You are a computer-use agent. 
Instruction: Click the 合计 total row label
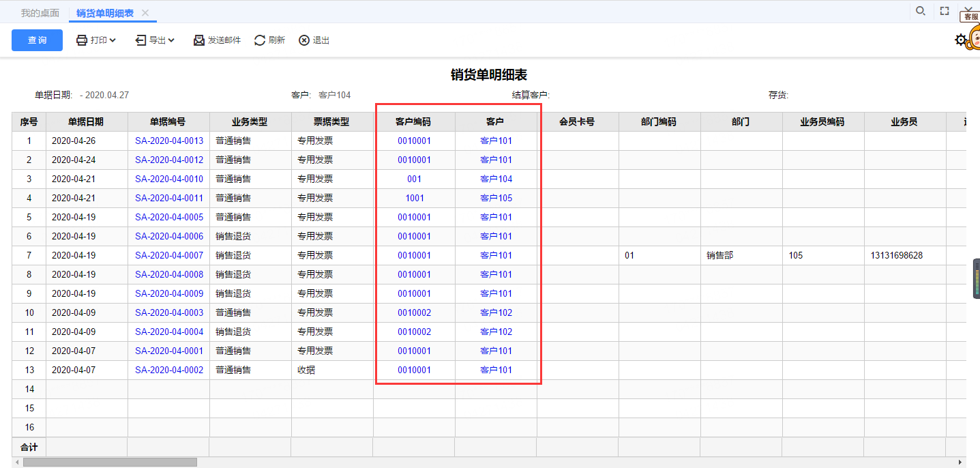pos(29,448)
